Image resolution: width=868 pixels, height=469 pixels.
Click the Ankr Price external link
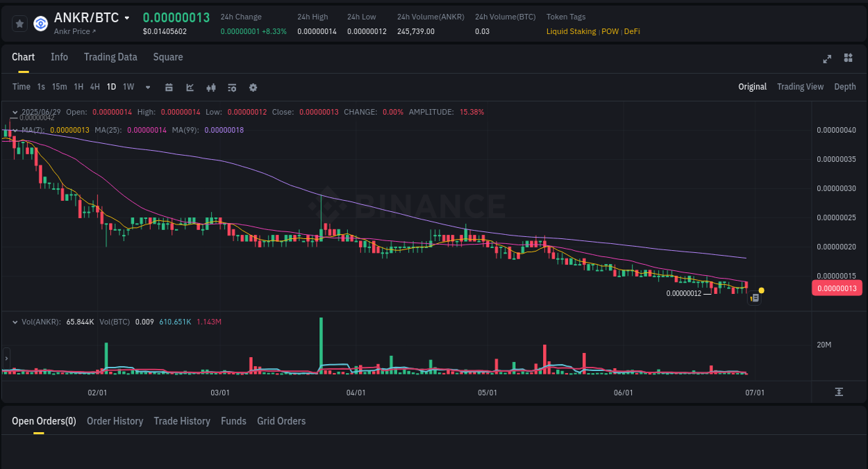pos(74,31)
